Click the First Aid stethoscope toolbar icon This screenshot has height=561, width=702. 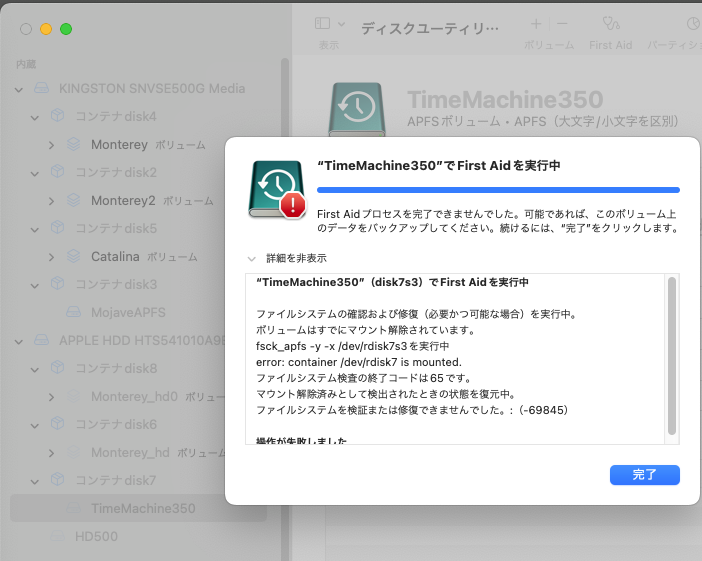(611, 24)
